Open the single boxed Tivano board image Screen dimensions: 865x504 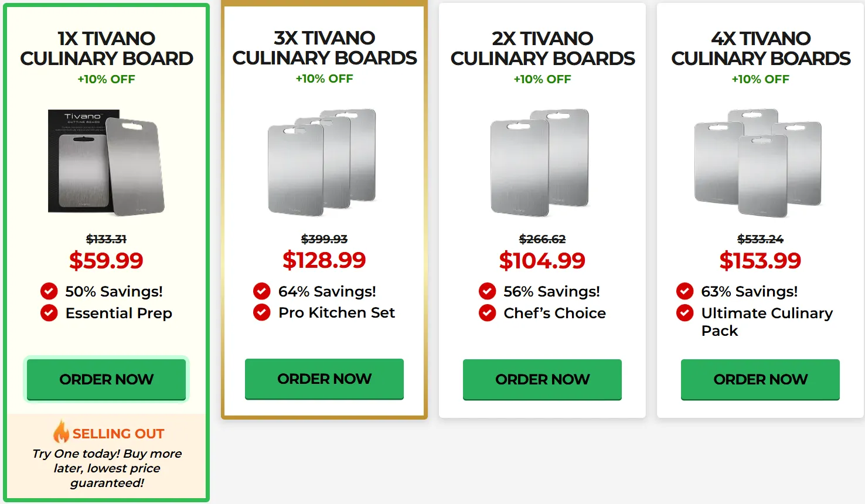106,162
